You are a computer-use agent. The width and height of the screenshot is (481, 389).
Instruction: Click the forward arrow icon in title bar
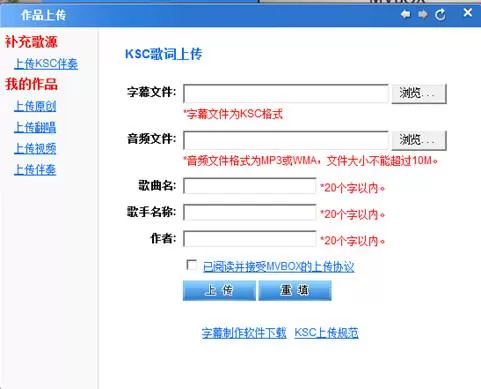tap(423, 14)
